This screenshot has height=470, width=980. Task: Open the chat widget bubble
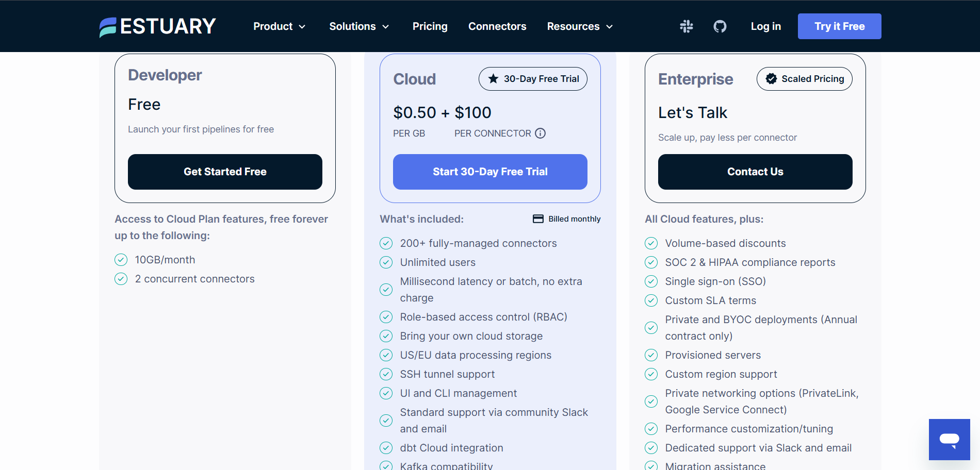[950, 440]
